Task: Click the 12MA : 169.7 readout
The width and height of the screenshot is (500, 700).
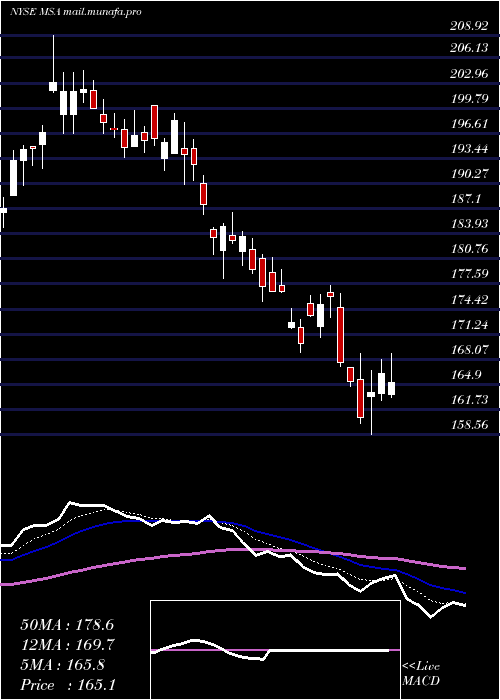Action: [67, 645]
